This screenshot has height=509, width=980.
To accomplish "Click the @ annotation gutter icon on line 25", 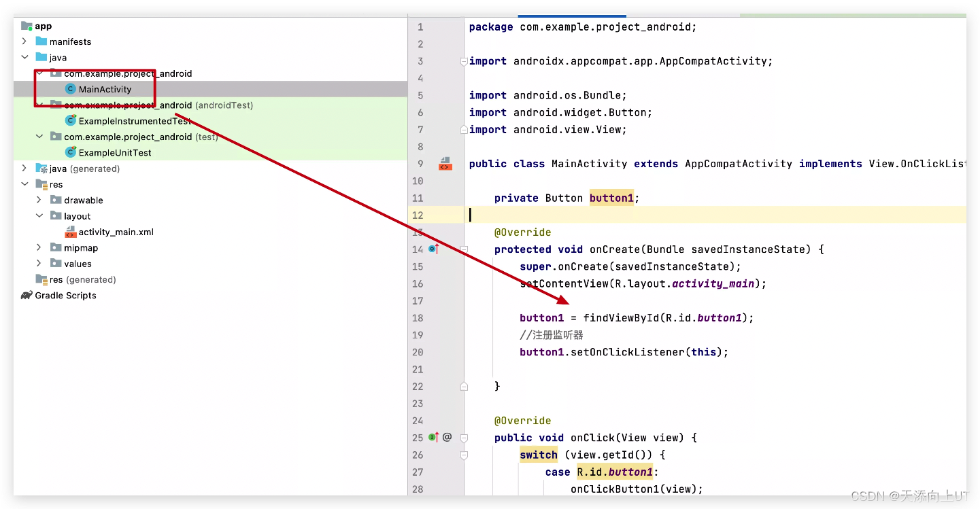I will (447, 437).
